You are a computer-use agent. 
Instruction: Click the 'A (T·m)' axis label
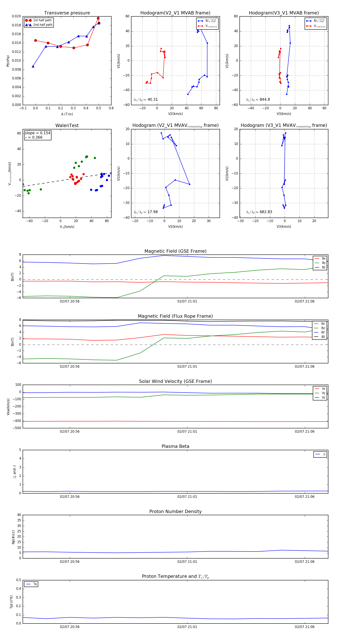pos(67,114)
